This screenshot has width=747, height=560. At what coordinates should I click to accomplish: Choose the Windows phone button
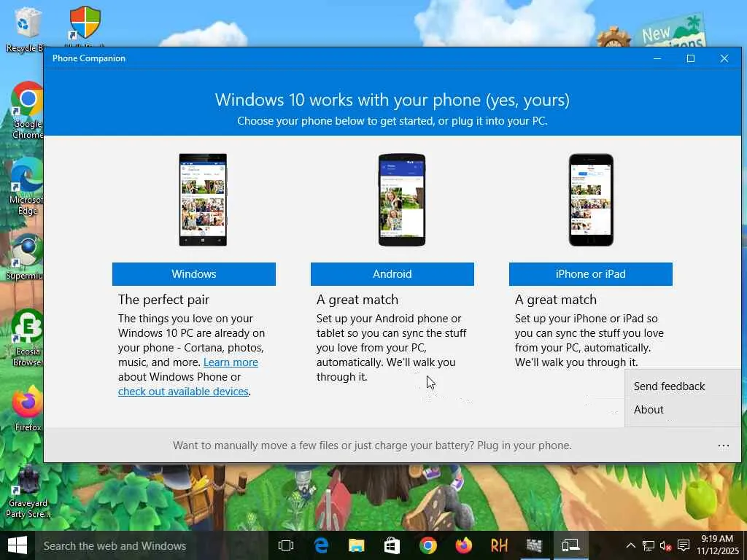pos(194,274)
